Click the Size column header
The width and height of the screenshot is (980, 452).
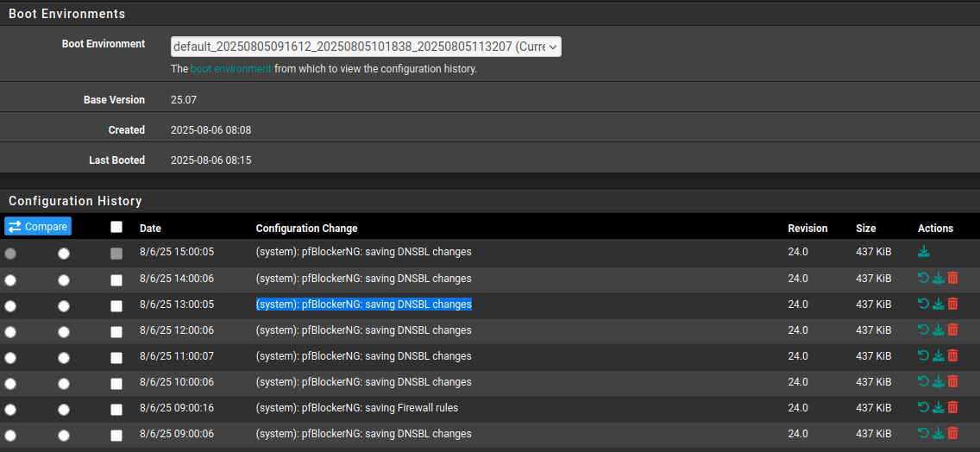click(865, 229)
